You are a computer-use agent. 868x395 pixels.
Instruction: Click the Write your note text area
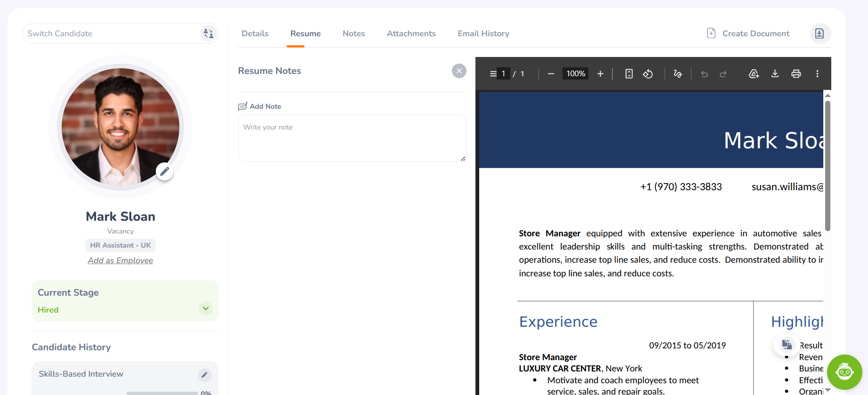pos(352,138)
